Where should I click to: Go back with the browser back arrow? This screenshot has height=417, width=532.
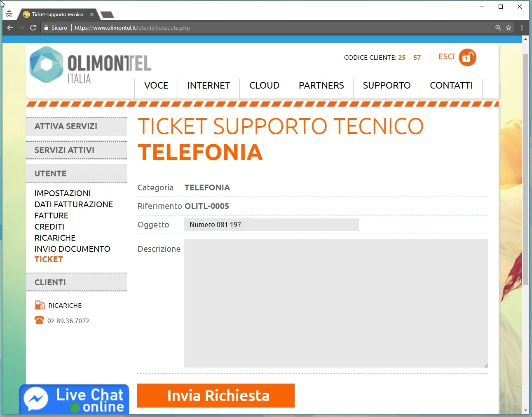[x=10, y=28]
